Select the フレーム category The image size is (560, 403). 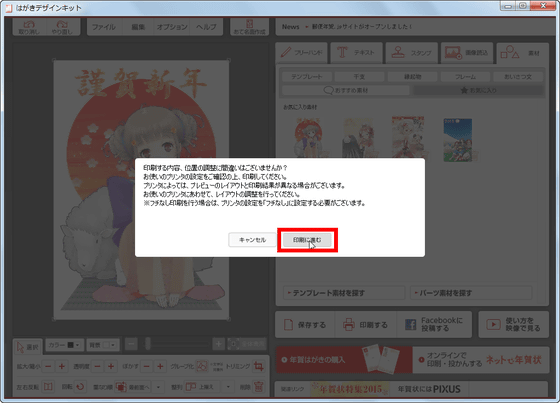(x=465, y=77)
